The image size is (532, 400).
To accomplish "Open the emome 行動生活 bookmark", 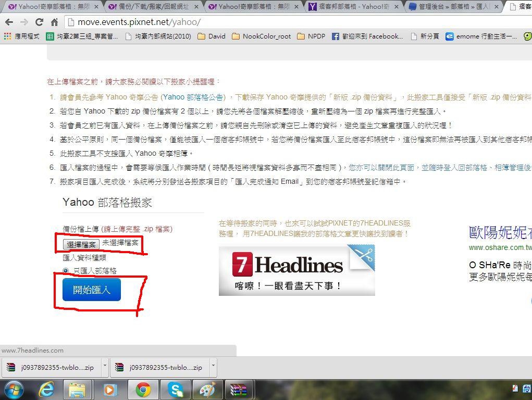I will pyautogui.click(x=481, y=36).
